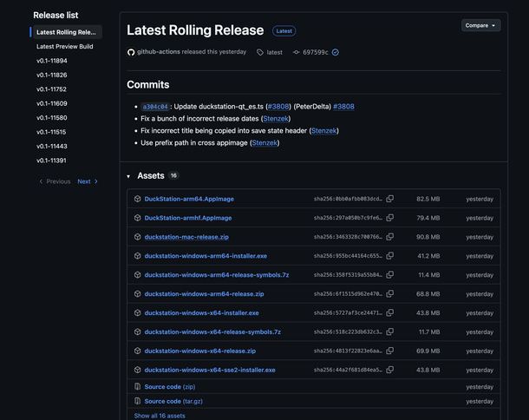Select v0.1-11515 release
This screenshot has width=529, height=420.
(x=51, y=132)
